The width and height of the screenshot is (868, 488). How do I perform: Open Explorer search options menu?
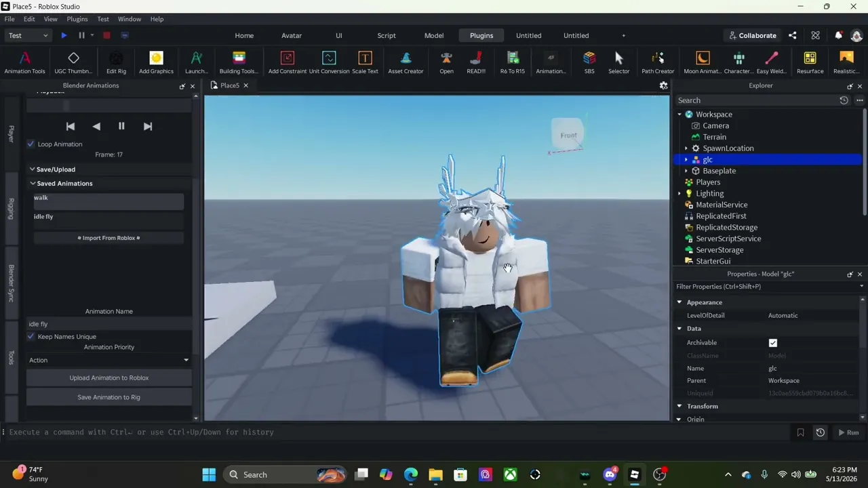tap(859, 100)
